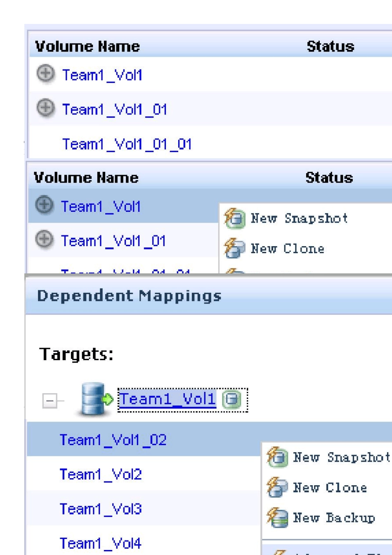
Task: Choose New Snapshot in the menu beside Team1_Vol1_02
Action: (328, 457)
